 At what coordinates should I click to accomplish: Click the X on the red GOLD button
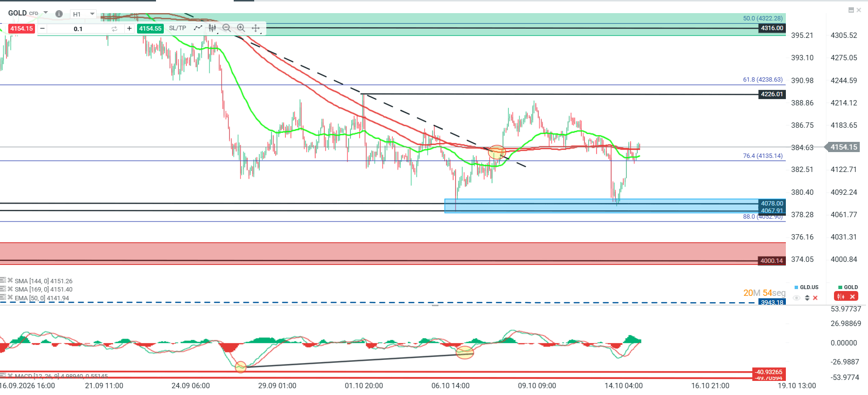(x=852, y=296)
